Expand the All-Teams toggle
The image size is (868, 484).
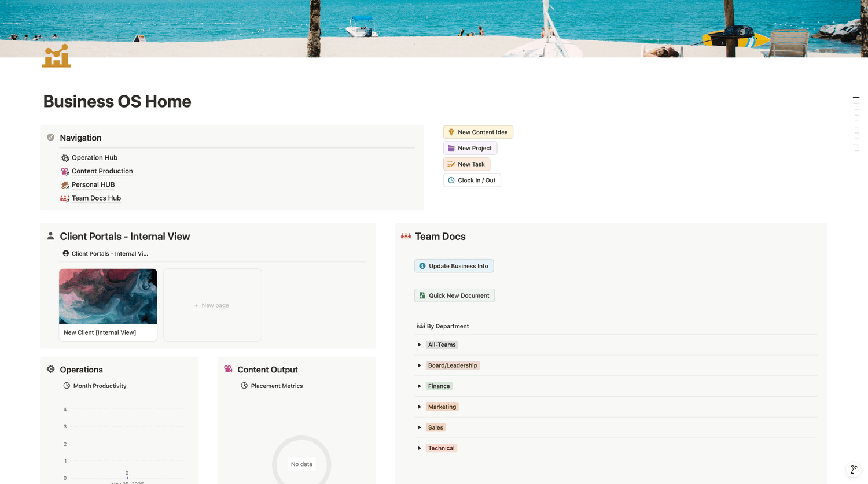420,345
